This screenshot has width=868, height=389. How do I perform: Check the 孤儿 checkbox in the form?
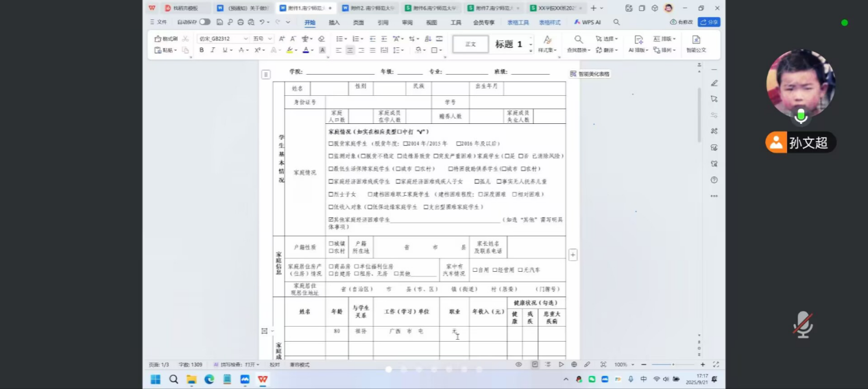pyautogui.click(x=475, y=181)
